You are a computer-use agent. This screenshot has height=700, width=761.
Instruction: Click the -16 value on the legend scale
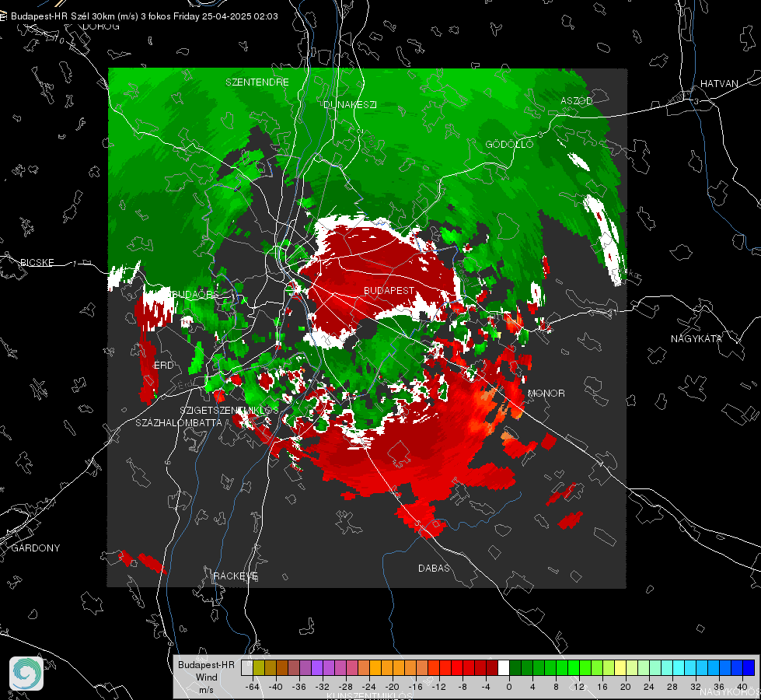coord(415,687)
